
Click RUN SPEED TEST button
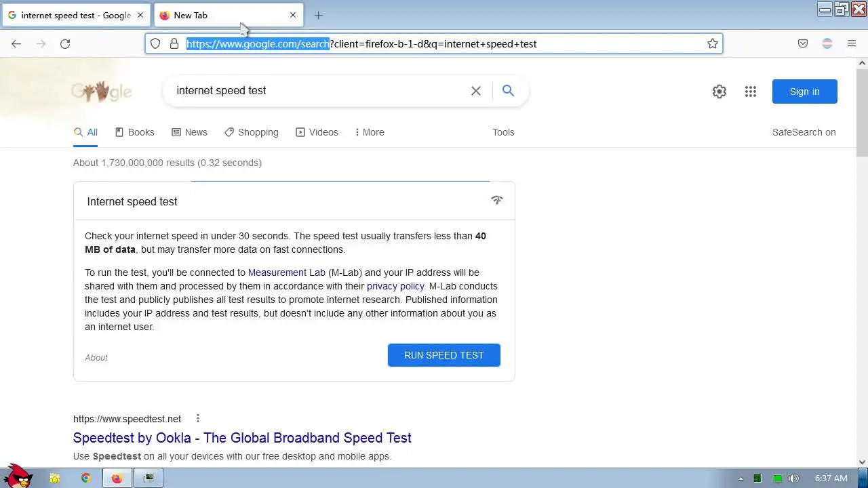pos(444,355)
